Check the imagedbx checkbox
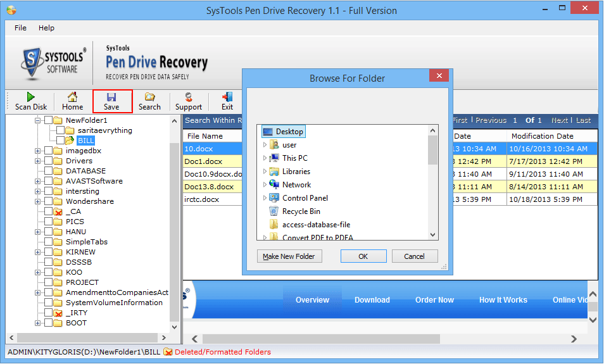Viewport: 604px width, 364px height. pos(49,151)
